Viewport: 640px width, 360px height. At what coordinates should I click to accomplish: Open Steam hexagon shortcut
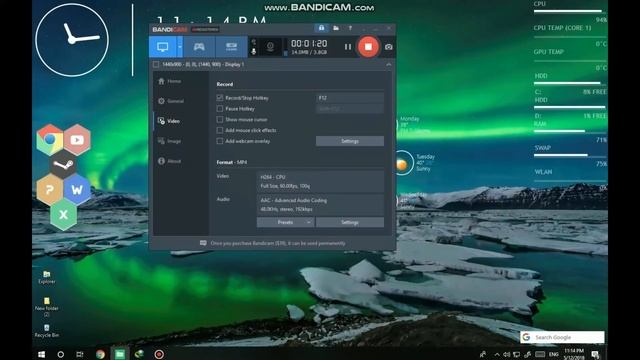(63, 164)
